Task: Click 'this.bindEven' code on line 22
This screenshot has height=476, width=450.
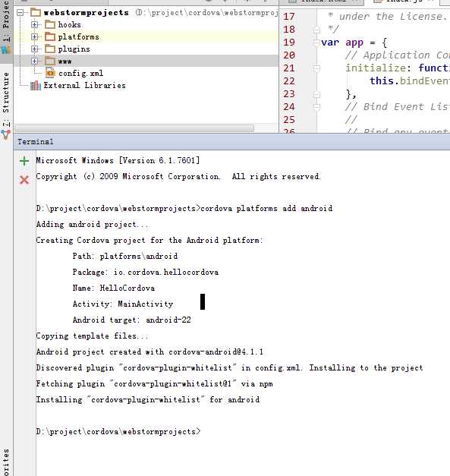Action: point(410,80)
